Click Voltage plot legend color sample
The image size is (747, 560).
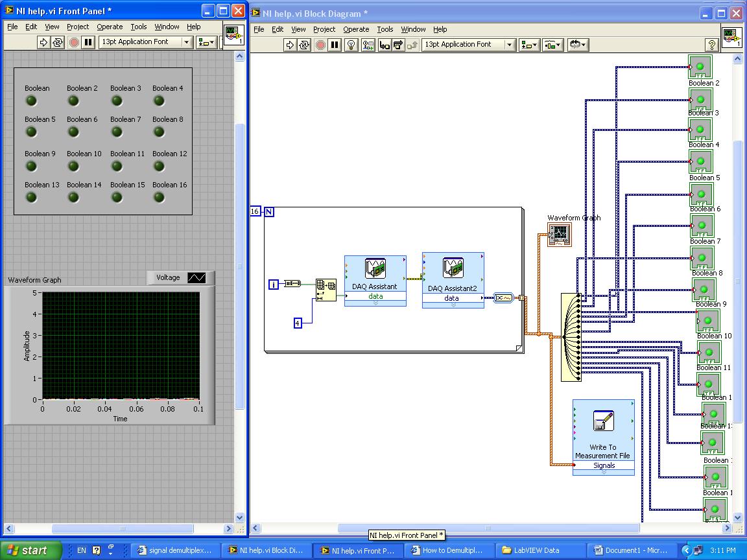click(196, 277)
